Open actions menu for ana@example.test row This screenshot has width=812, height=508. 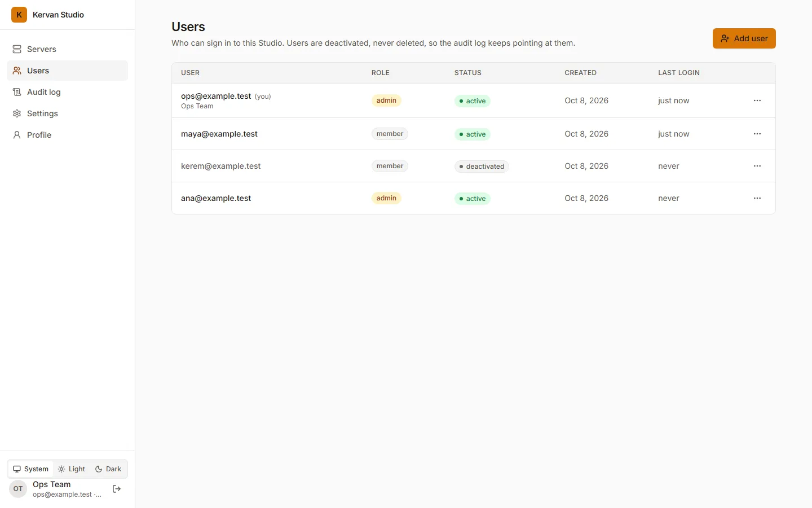click(757, 198)
